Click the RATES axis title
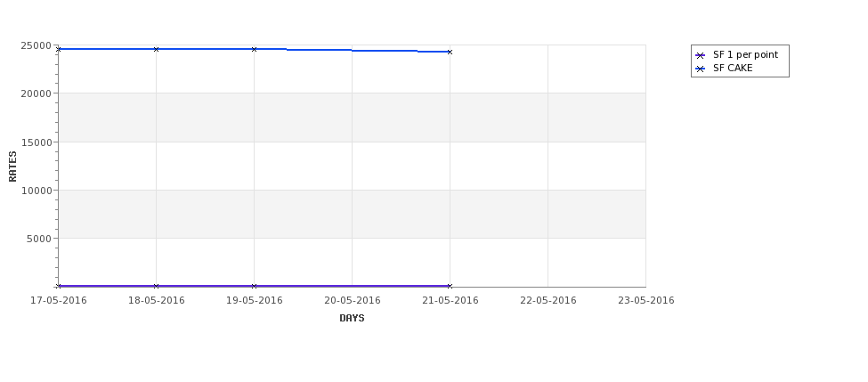 pyautogui.click(x=12, y=167)
